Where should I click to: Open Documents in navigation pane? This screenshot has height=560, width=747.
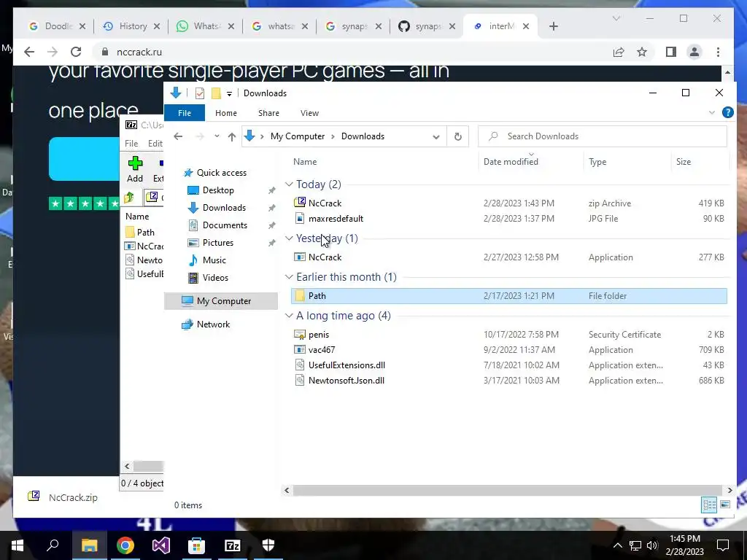[x=225, y=225]
